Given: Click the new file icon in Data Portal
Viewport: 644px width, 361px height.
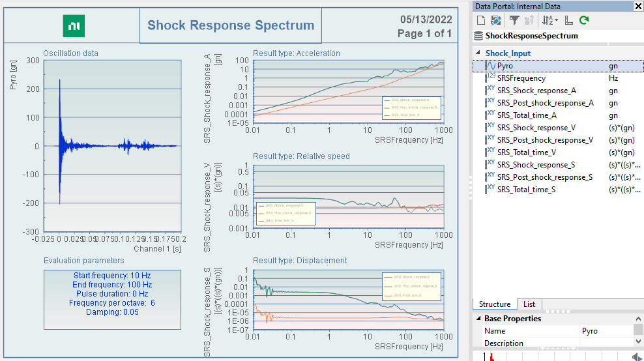Looking at the screenshot, I should (480, 20).
